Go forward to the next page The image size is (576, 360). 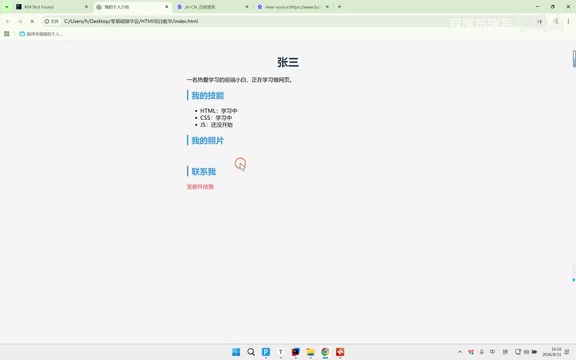(20, 21)
